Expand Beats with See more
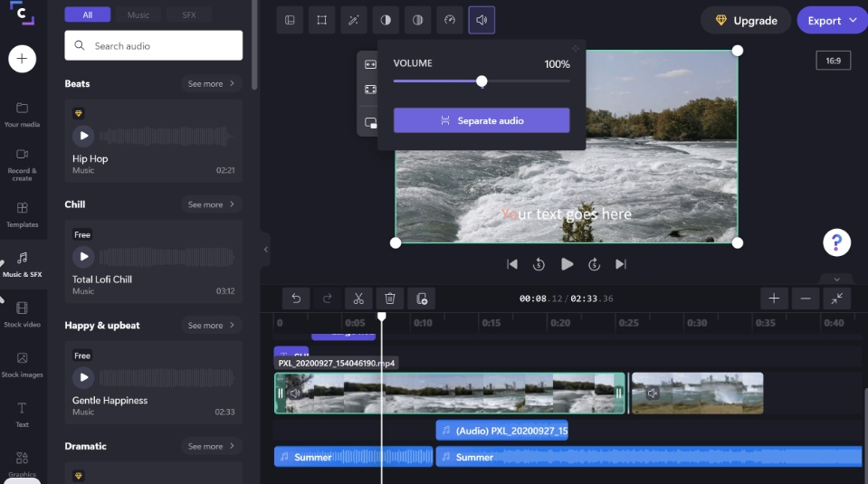The image size is (868, 484). (x=211, y=83)
